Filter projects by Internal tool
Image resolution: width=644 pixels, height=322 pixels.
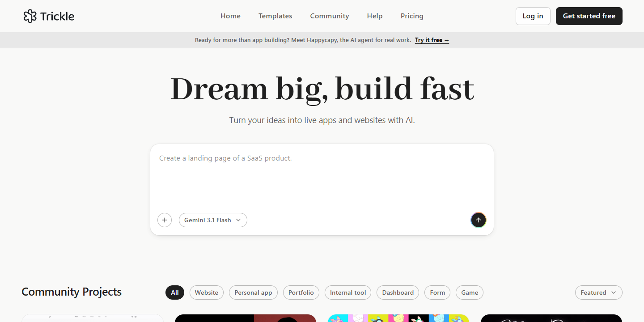348,292
